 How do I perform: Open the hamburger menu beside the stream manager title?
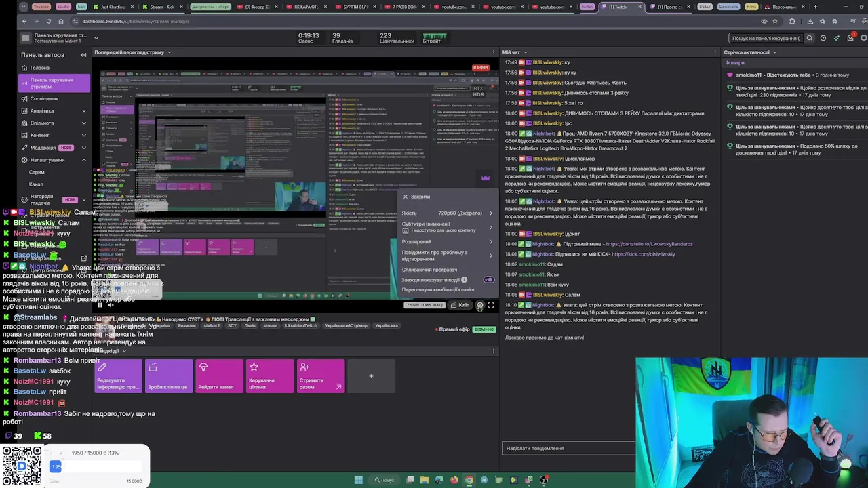pos(25,38)
